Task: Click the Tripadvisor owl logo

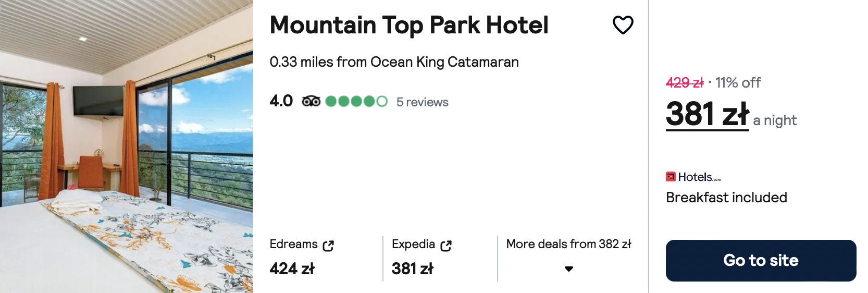Action: [311, 101]
